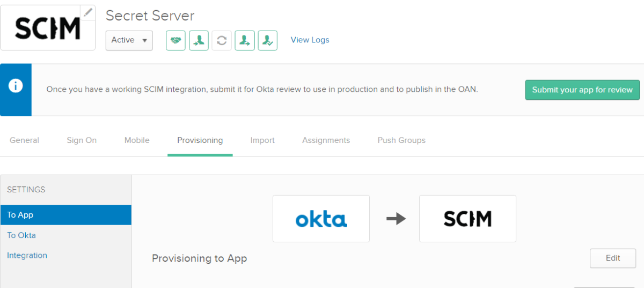Click the grey sync arrows icon
The image size is (644, 288).
pos(222,40)
